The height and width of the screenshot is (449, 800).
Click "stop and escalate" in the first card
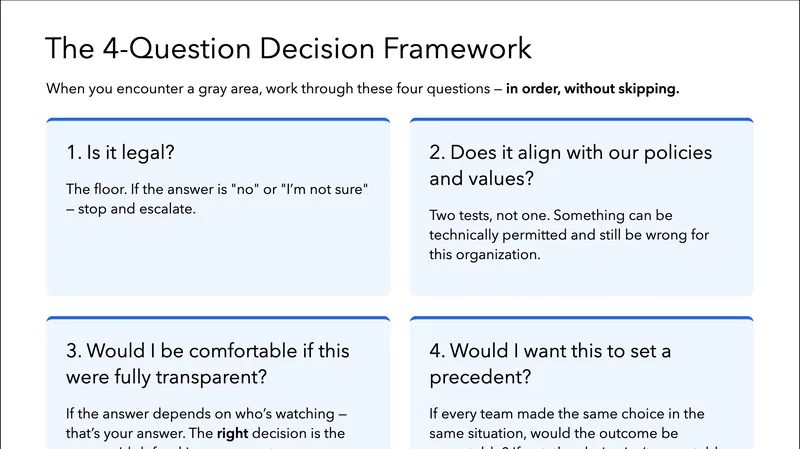point(131,207)
